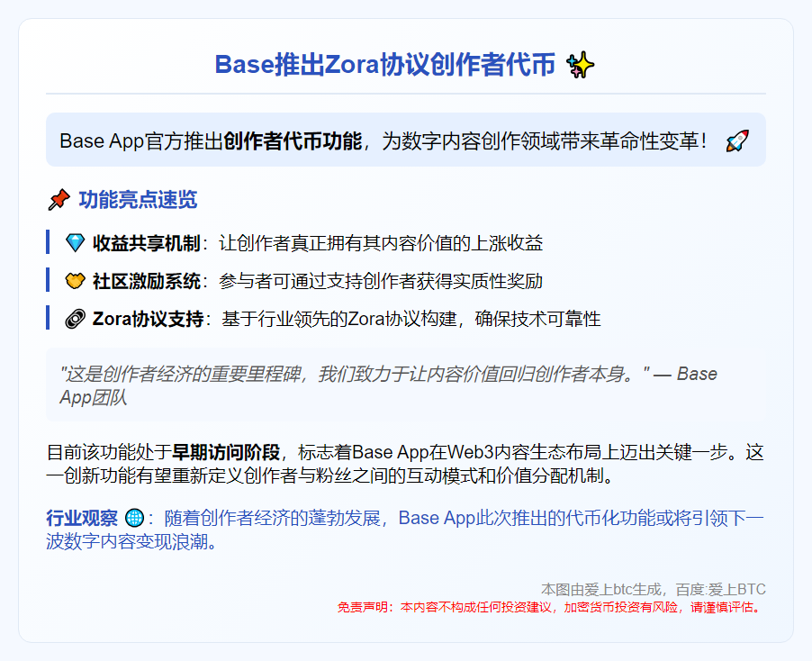812x661 pixels.
Task: Click the rocket emoji in the intro banner
Action: [x=736, y=141]
